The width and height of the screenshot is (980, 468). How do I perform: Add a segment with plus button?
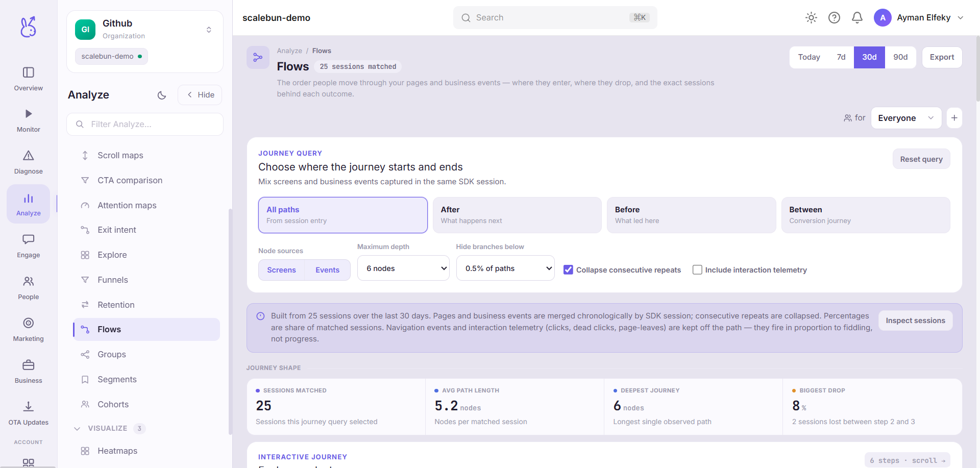click(x=954, y=118)
